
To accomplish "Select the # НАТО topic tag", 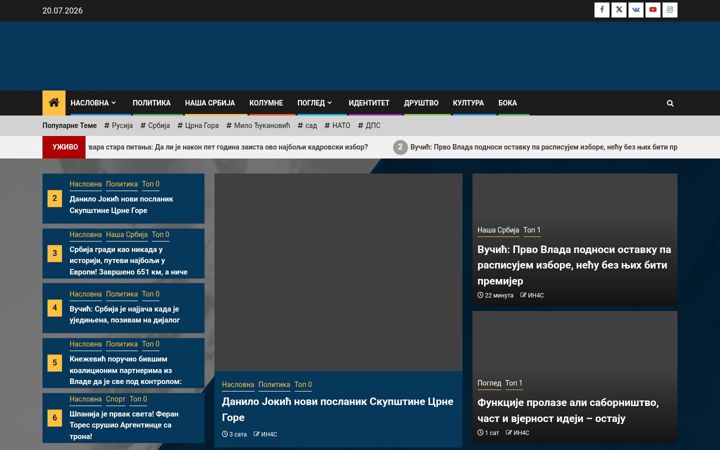I will (338, 125).
